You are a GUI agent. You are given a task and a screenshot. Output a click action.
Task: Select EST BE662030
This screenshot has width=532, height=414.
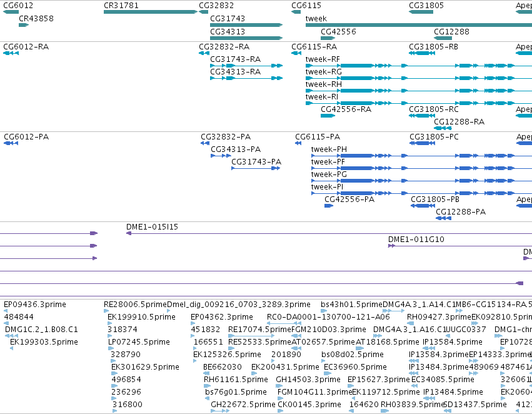[x=222, y=367]
